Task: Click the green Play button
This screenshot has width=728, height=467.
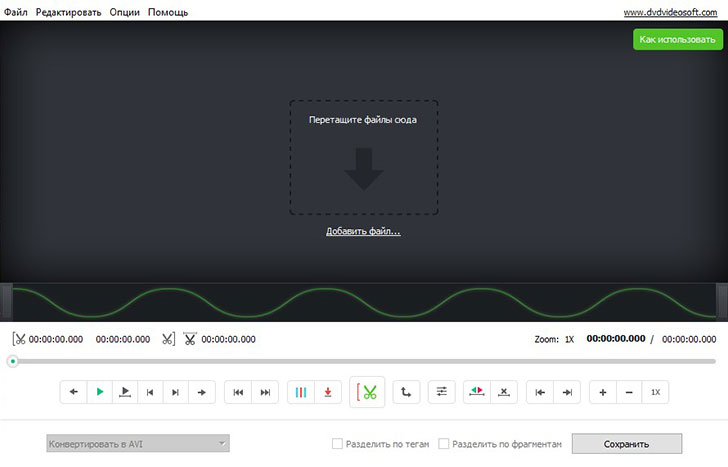Action: click(100, 393)
